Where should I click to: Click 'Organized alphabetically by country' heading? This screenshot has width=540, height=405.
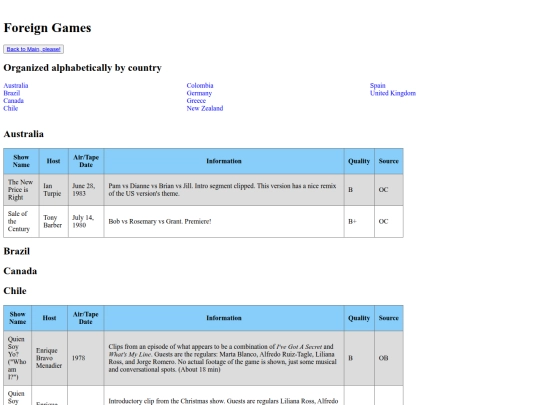pos(83,68)
